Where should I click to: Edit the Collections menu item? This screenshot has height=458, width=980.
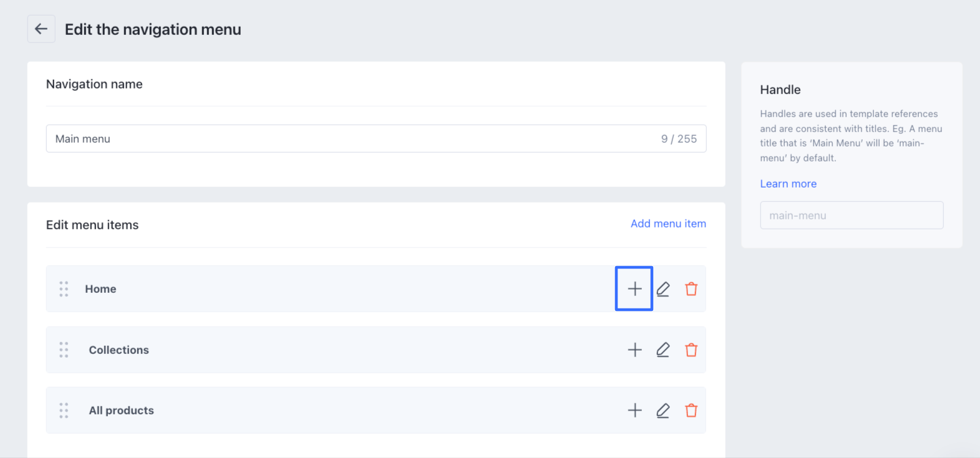(663, 350)
